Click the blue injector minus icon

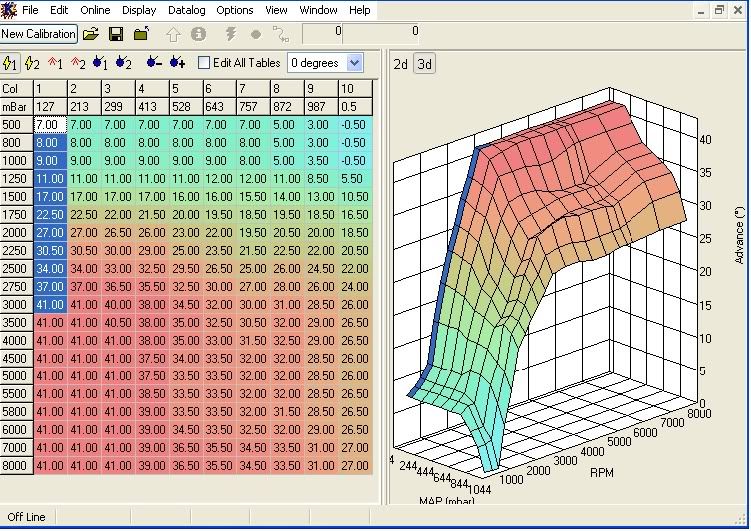[x=154, y=62]
